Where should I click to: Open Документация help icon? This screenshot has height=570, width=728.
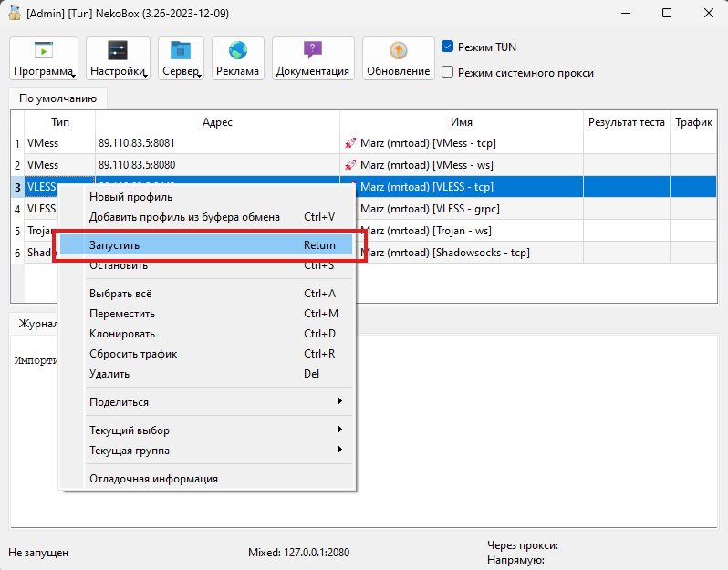(x=313, y=51)
